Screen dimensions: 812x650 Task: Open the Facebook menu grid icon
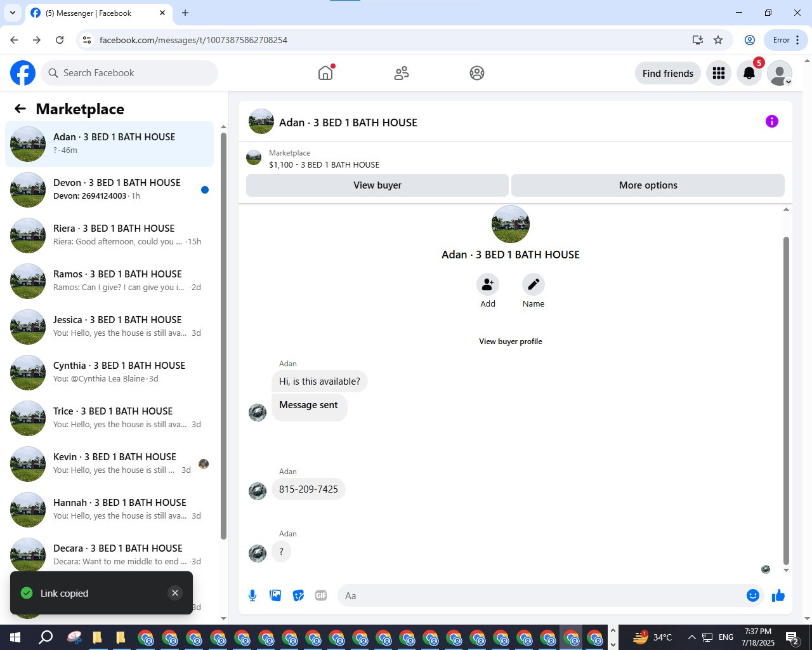click(x=719, y=73)
